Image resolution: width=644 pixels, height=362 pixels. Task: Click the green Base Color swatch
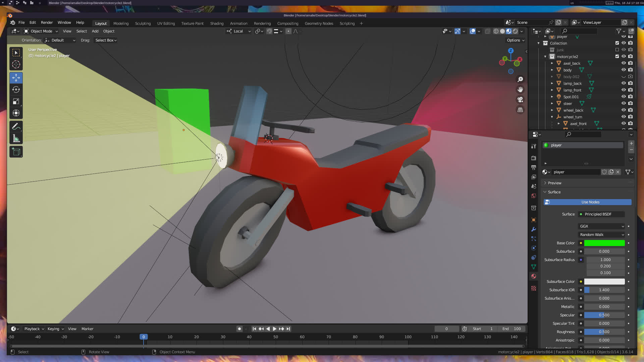click(x=604, y=243)
